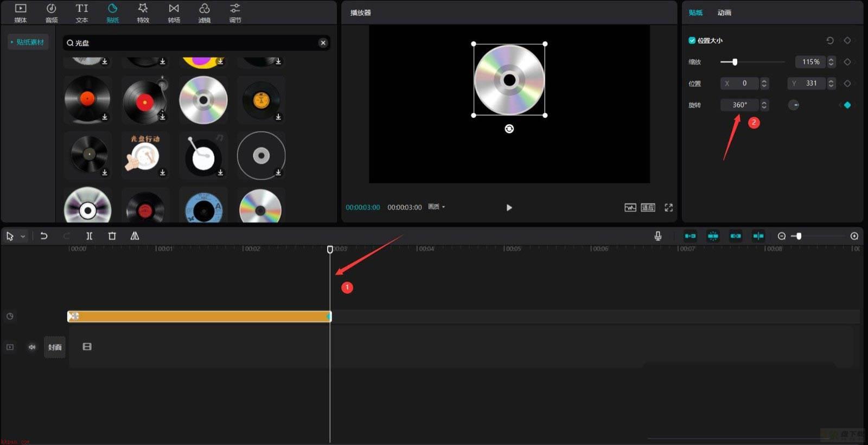Adjust the timeline zoom slider handle
The height and width of the screenshot is (445, 868).
pos(799,236)
